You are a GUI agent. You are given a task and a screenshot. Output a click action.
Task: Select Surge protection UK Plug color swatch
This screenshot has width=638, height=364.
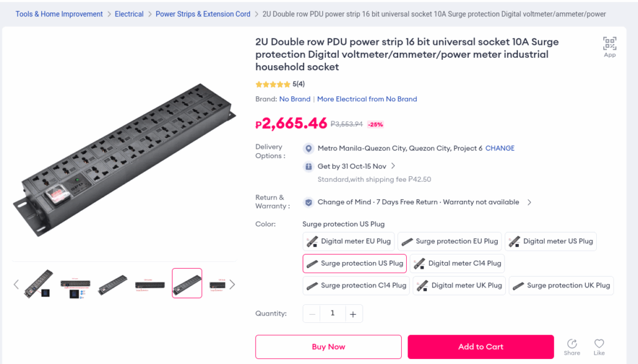561,286
